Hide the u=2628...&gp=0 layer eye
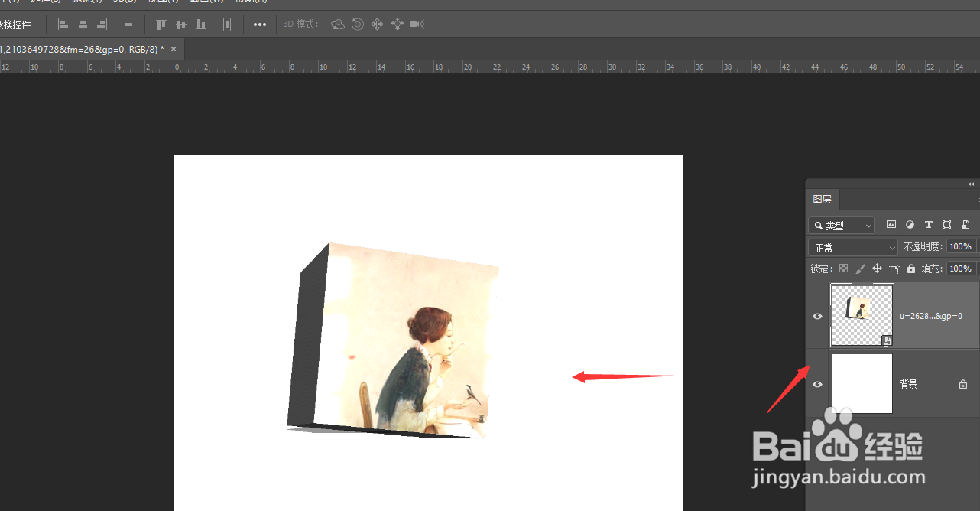Image resolution: width=980 pixels, height=511 pixels. [x=817, y=316]
